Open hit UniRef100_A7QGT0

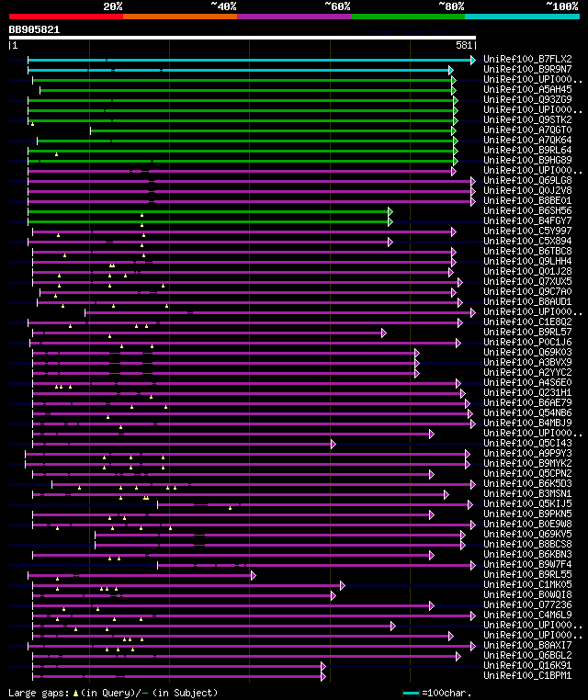point(527,130)
